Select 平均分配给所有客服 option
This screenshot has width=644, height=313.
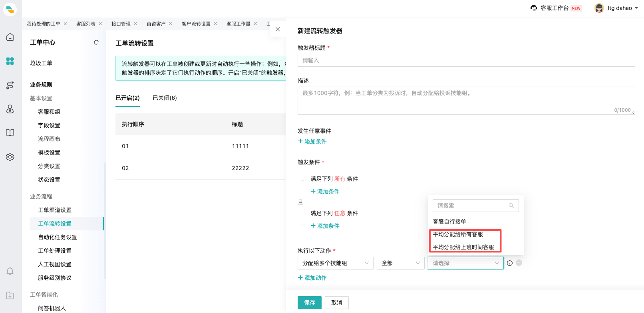click(458, 234)
